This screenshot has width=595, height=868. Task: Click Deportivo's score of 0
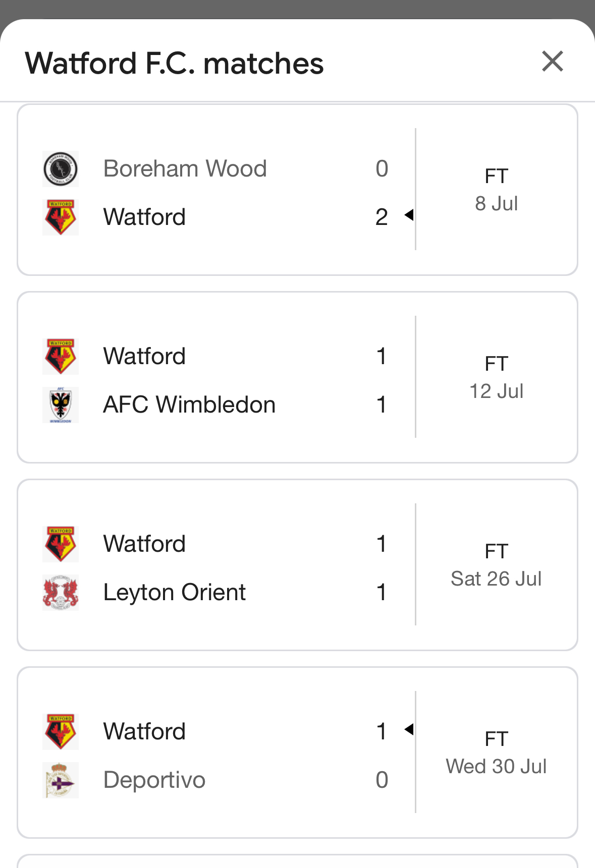(382, 780)
